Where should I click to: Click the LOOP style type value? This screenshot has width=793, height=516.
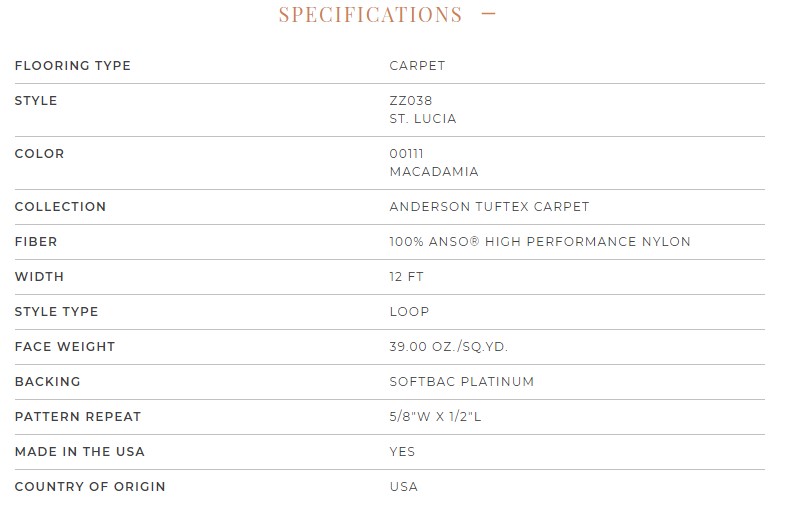pyautogui.click(x=409, y=312)
